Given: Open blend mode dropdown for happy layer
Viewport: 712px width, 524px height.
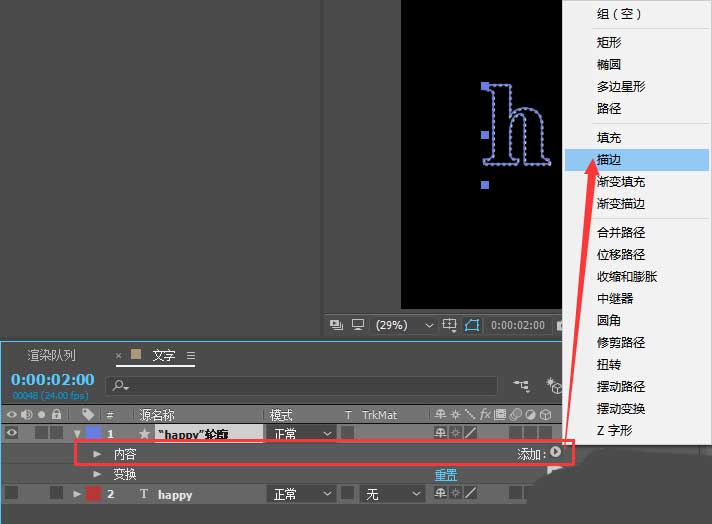Looking at the screenshot, I should pyautogui.click(x=302, y=494).
